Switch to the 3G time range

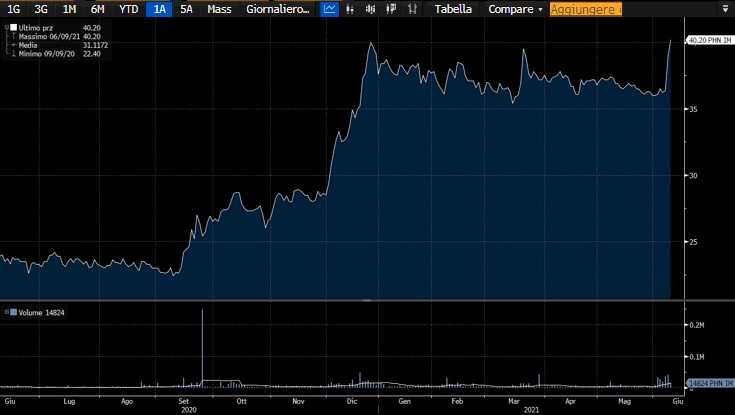pyautogui.click(x=41, y=9)
